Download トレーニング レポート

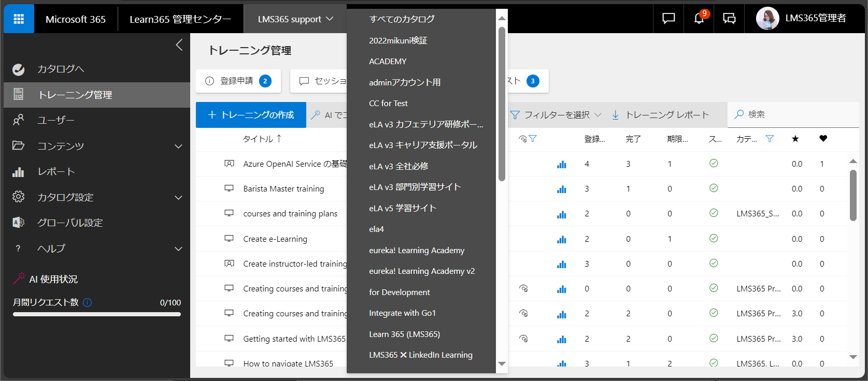pos(660,115)
